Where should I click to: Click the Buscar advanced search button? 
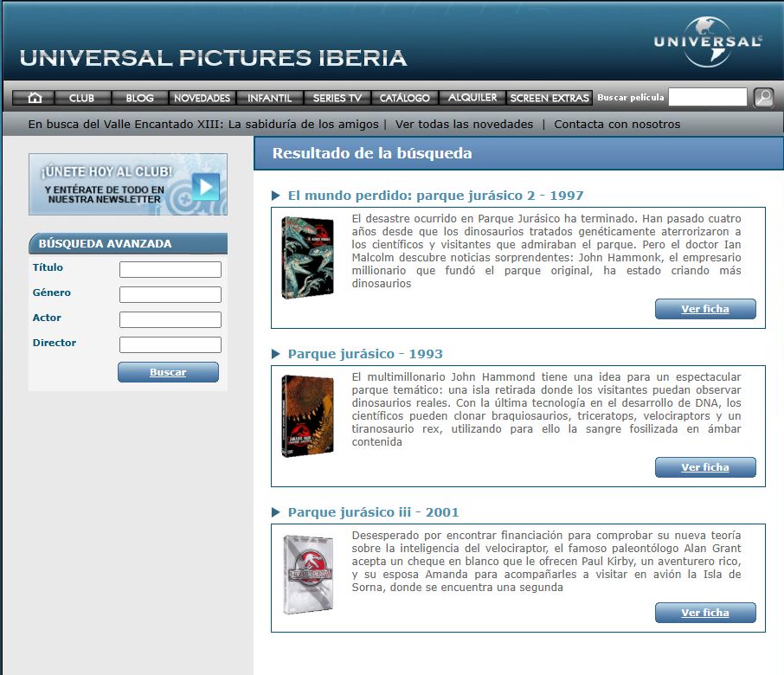tap(168, 372)
